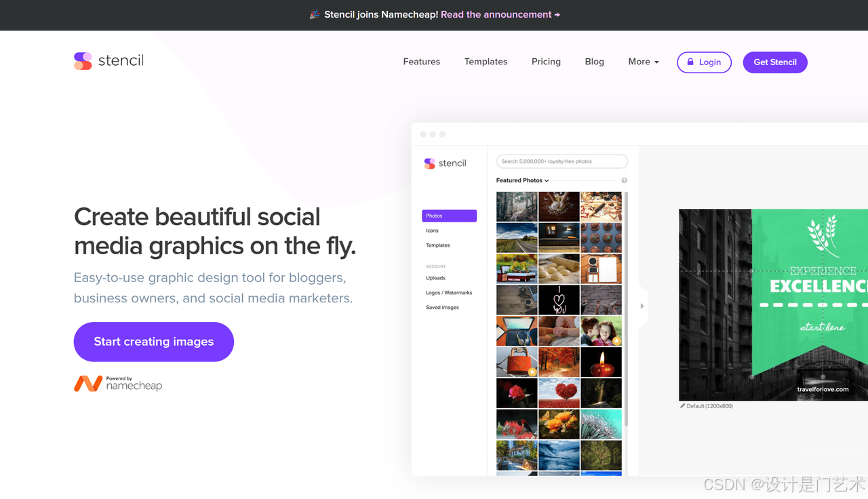This screenshot has width=868, height=499.
Task: Click the lock icon on Login button
Action: [690, 62]
